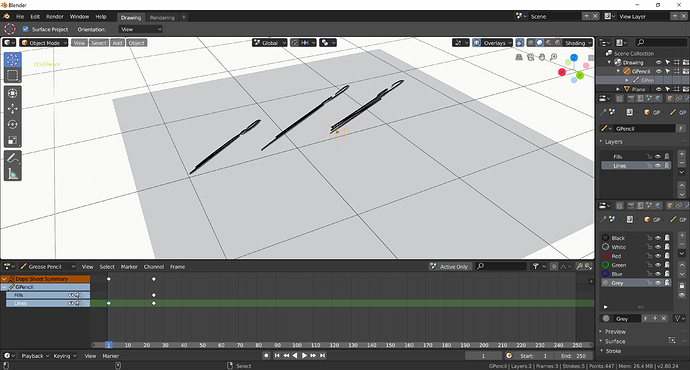Select the Green material color swatch
Screen dimensions: 690x370
(x=606, y=265)
